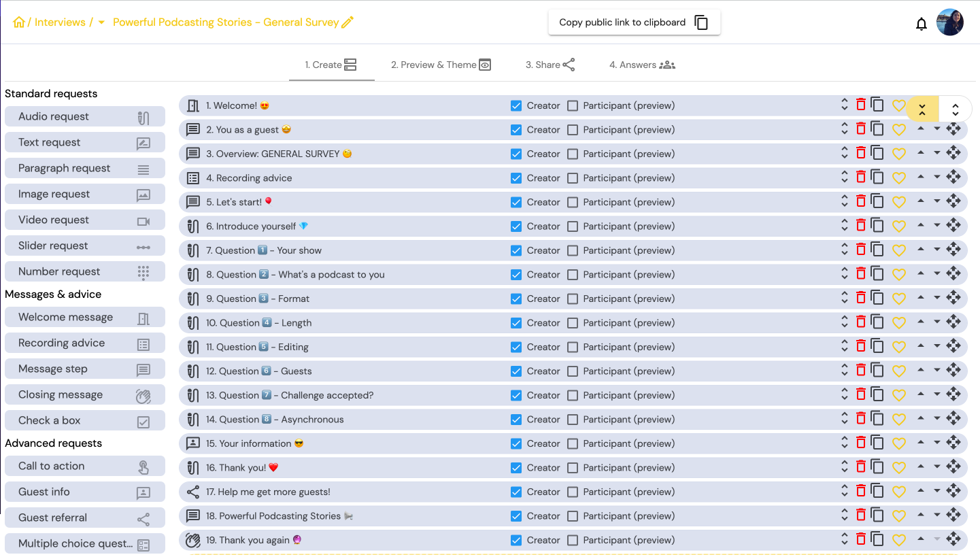Favorite "Introduce yourself" using the heart icon
This screenshot has height=559, width=980.
pos(899,225)
